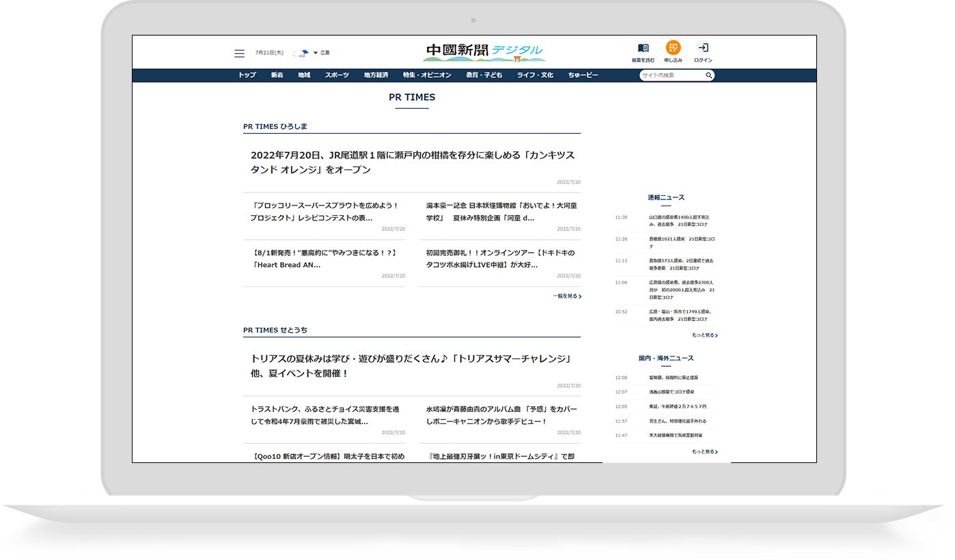Image resolution: width=955 pixels, height=560 pixels.
Task: Click the umbrella weather icon
Action: [301, 53]
